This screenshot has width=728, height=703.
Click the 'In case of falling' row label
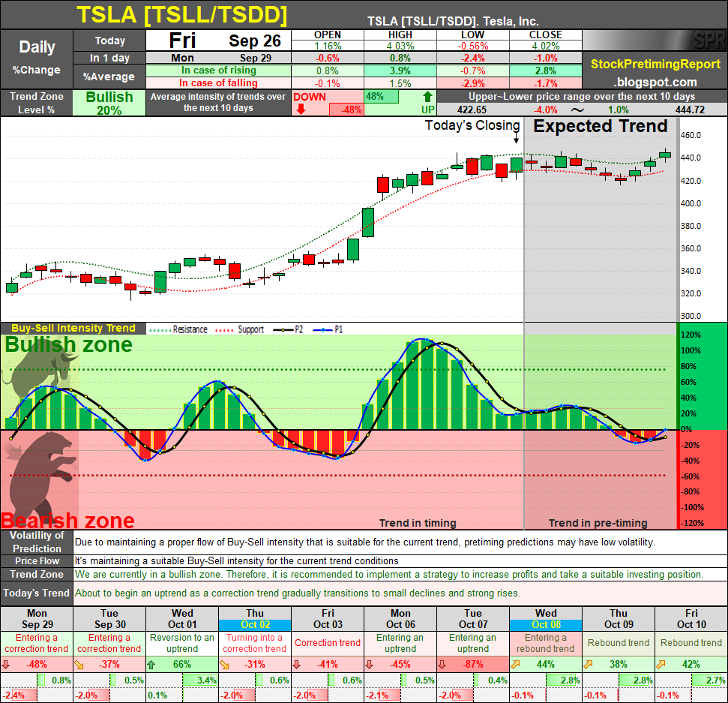coord(218,83)
